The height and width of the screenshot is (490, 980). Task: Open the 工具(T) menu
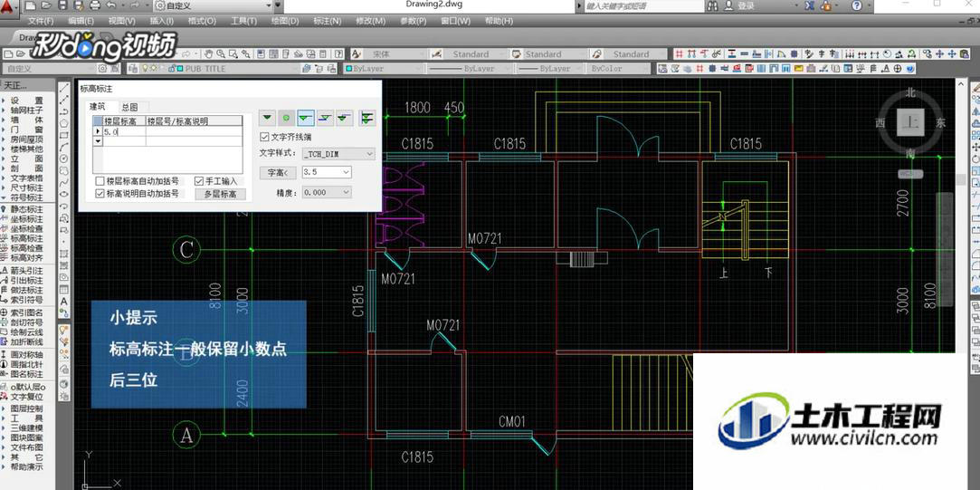(243, 21)
